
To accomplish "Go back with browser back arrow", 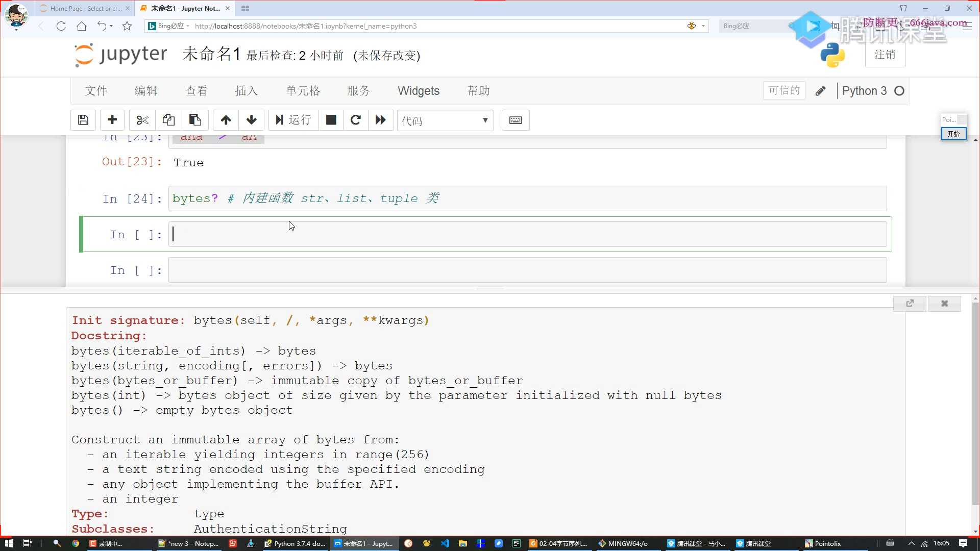I will (41, 26).
